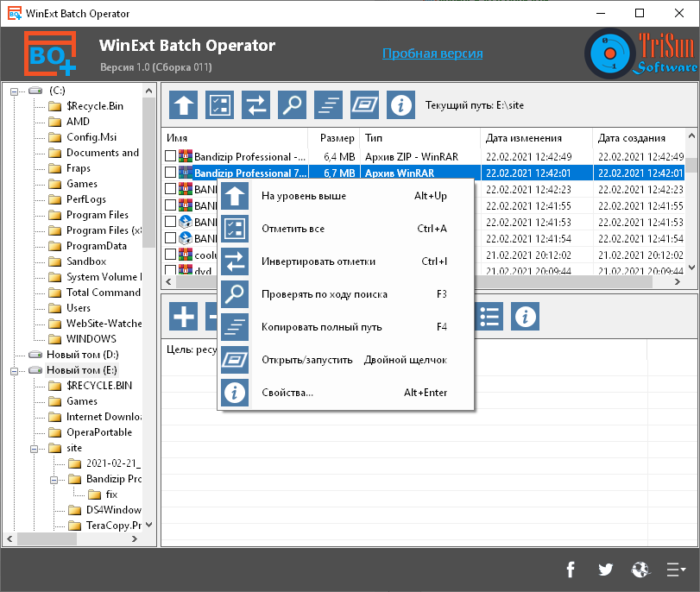Viewport: 700px width, 592px height.
Task: Click the Up one level toolbar arrow
Action: (x=184, y=105)
